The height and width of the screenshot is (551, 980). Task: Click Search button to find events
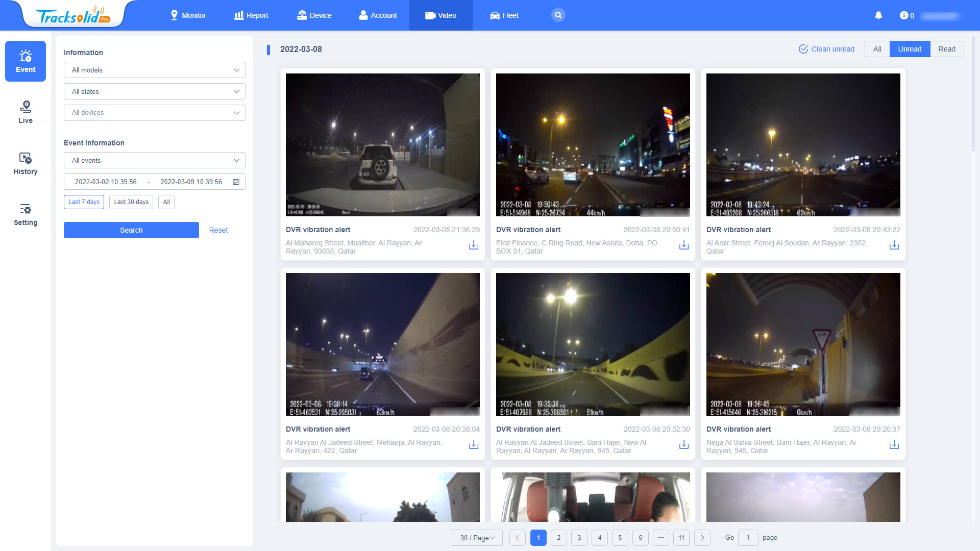click(x=131, y=230)
